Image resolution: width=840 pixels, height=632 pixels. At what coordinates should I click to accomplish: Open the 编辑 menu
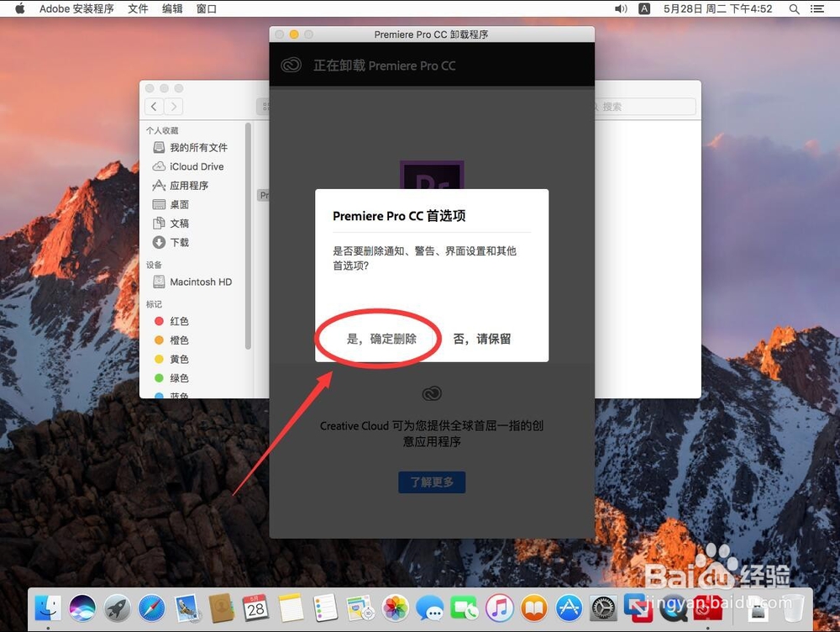pos(172,8)
